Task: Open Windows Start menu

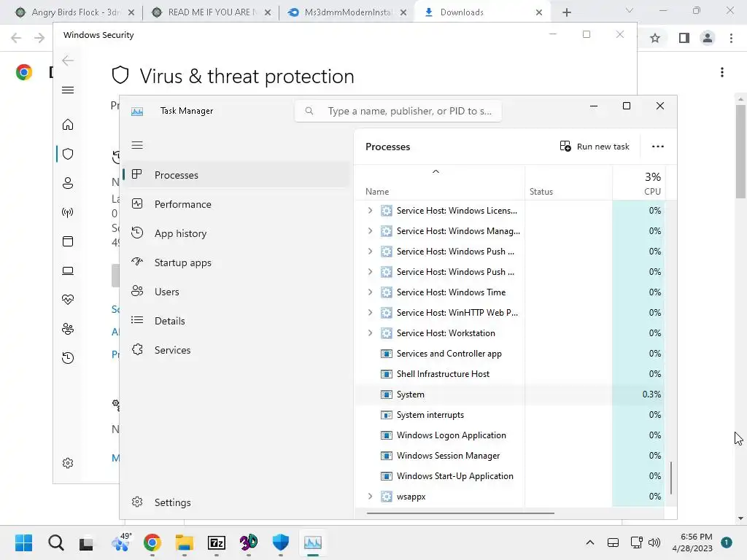Action: [x=23, y=542]
